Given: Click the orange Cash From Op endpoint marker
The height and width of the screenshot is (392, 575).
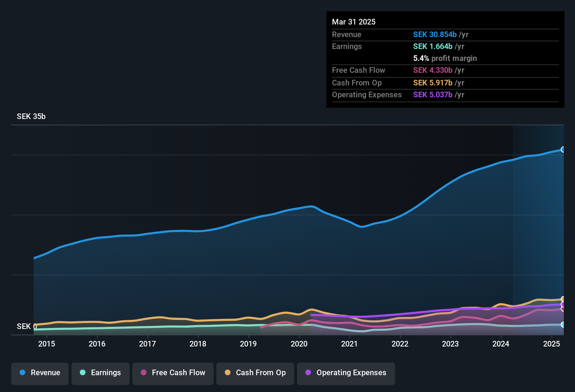Looking at the screenshot, I should tap(563, 299).
